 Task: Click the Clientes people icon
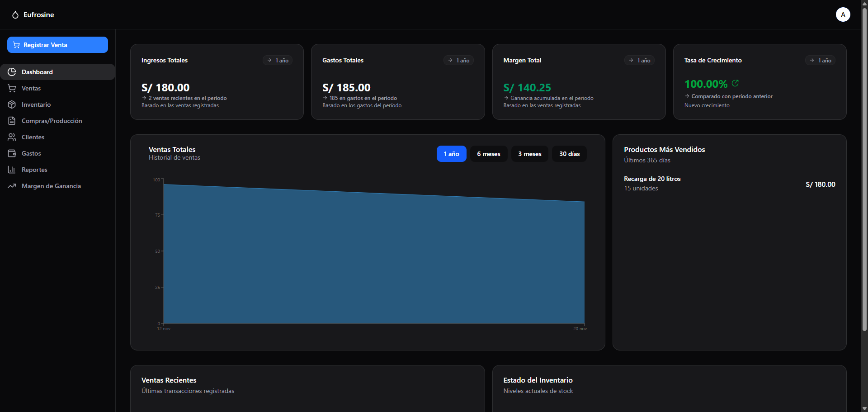tap(12, 137)
